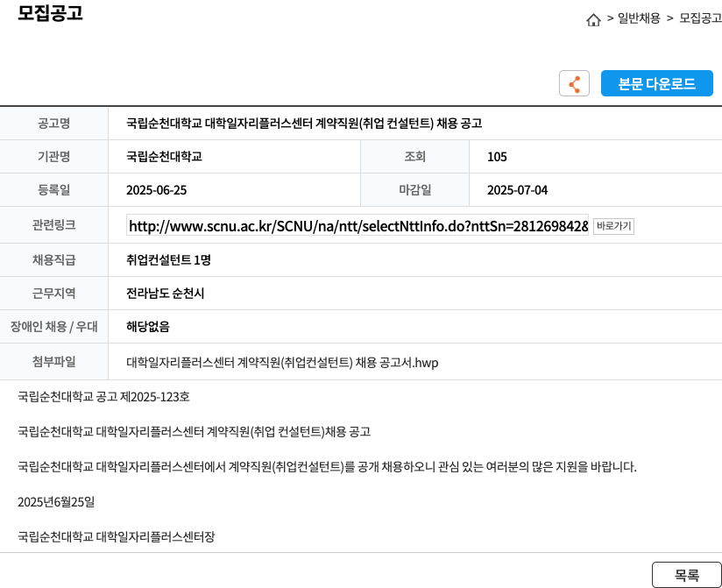Open 모집공고 breadcrumb link
Viewport: 722px width, 588px height.
tap(700, 18)
